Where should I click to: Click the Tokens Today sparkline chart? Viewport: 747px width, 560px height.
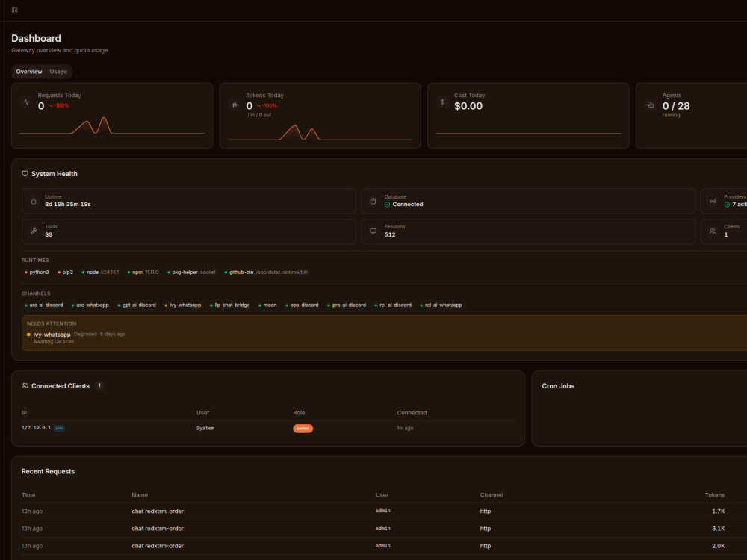tap(320, 132)
